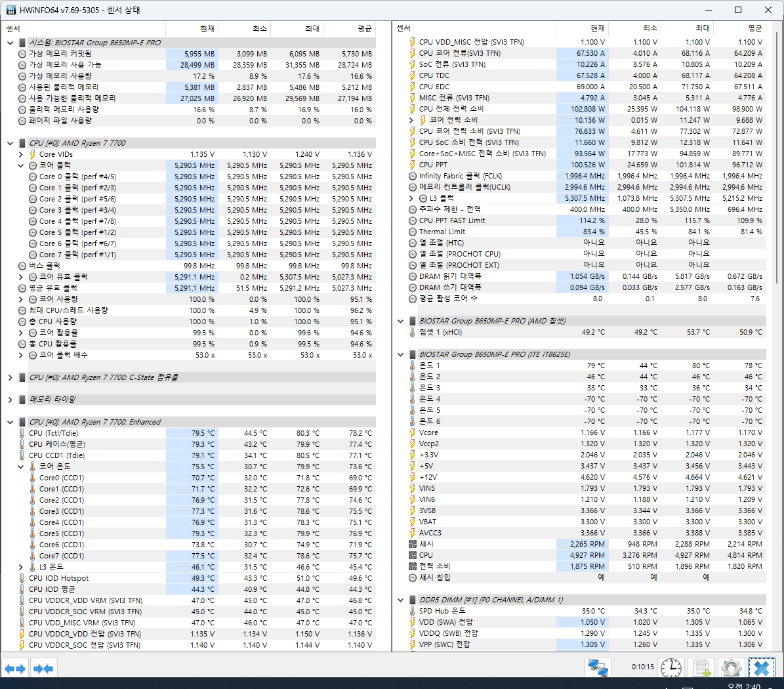This screenshot has height=689, width=784.
Task: Click the lightning icon beside Vcore
Action: [413, 432]
